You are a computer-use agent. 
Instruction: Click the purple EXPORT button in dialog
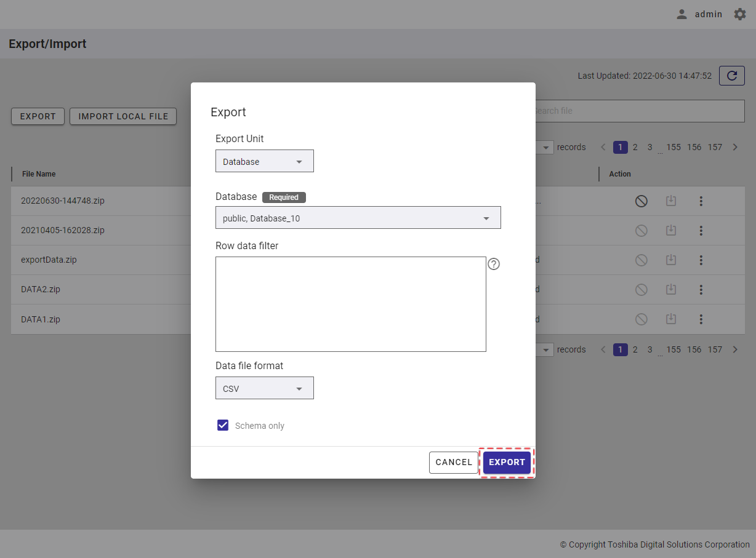tap(507, 463)
